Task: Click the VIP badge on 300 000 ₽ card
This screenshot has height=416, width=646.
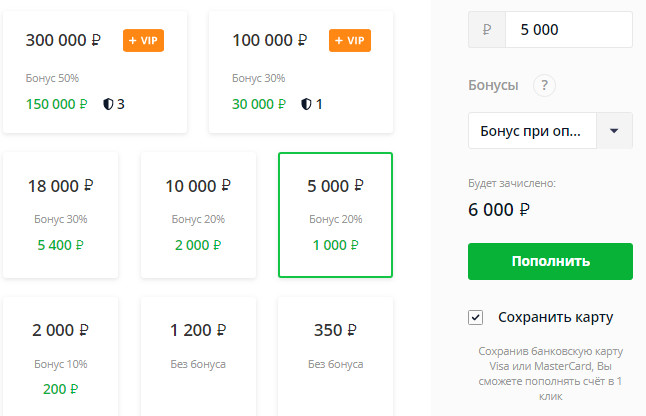Action: 143,40
